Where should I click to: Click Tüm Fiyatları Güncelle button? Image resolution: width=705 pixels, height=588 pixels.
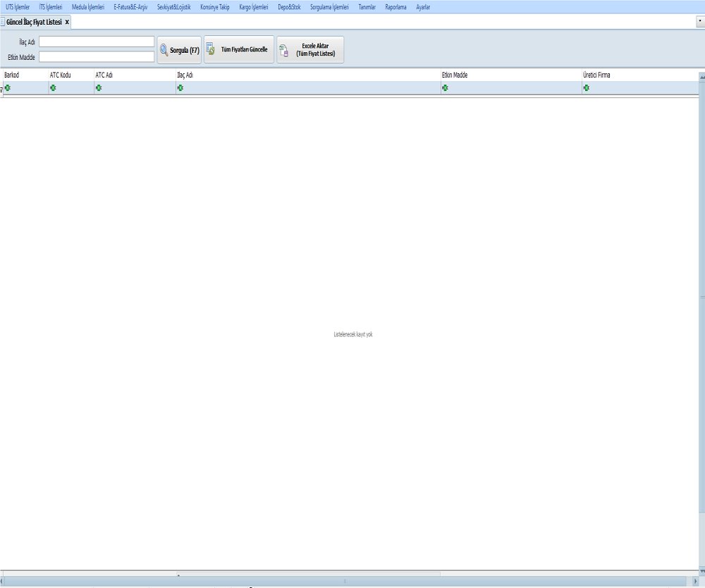(239, 50)
